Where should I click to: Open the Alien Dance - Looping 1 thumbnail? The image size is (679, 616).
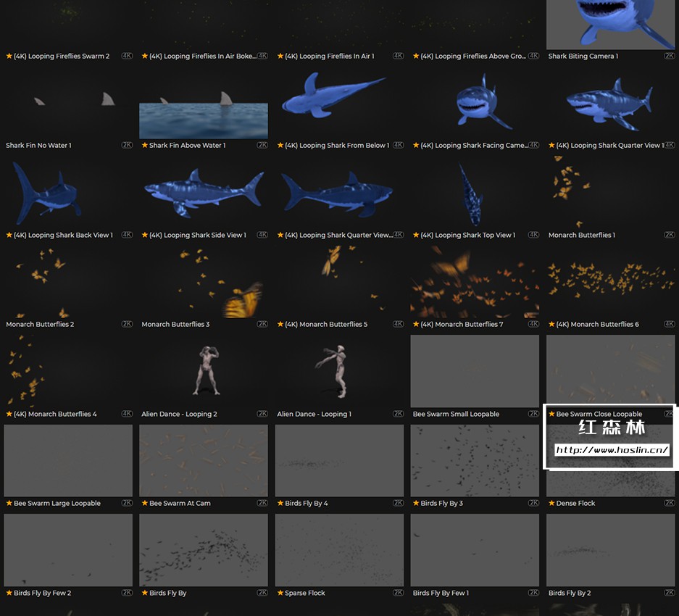point(339,370)
